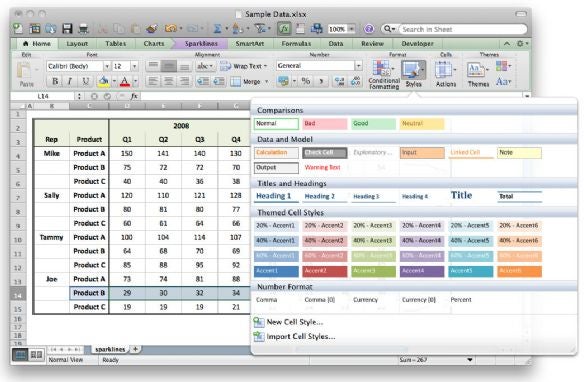This screenshot has width=586, height=382.
Task: Open the font size 12 dropdown
Action: tap(135, 66)
